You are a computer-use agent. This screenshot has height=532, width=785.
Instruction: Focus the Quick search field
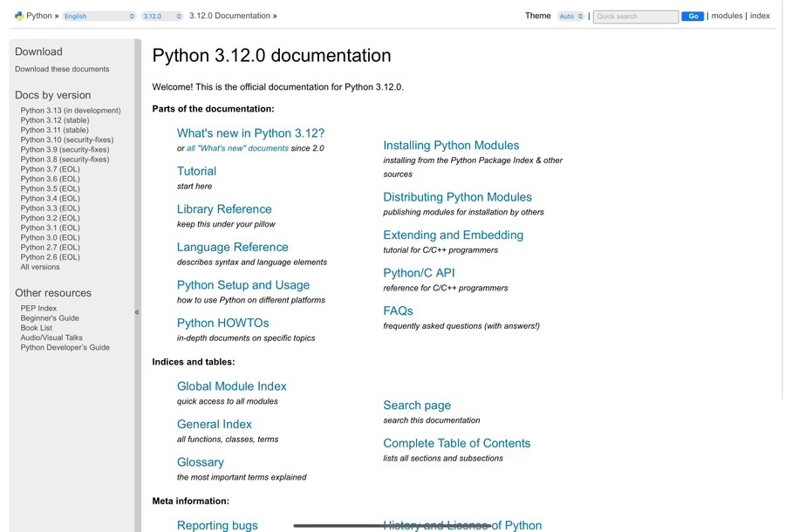point(636,17)
